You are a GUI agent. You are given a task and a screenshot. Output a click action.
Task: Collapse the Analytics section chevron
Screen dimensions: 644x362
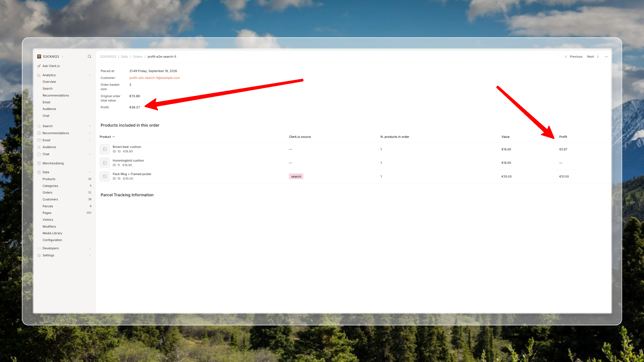tap(90, 75)
